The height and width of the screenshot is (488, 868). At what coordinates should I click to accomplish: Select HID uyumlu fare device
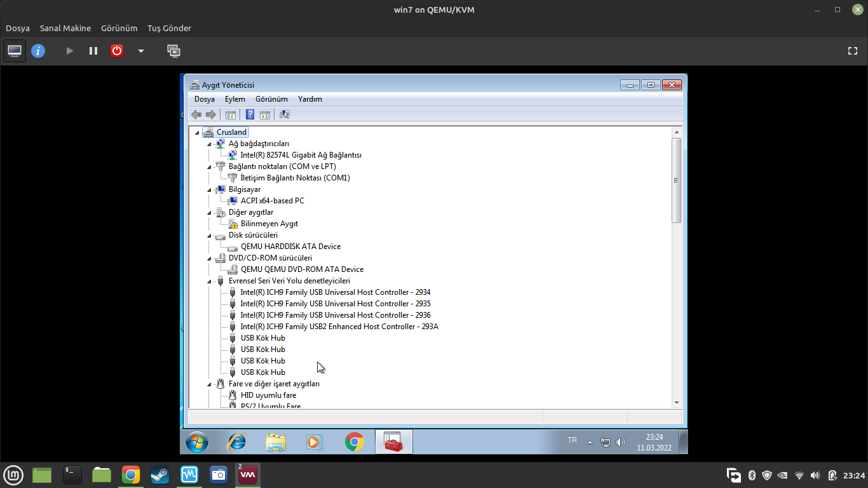coord(268,395)
